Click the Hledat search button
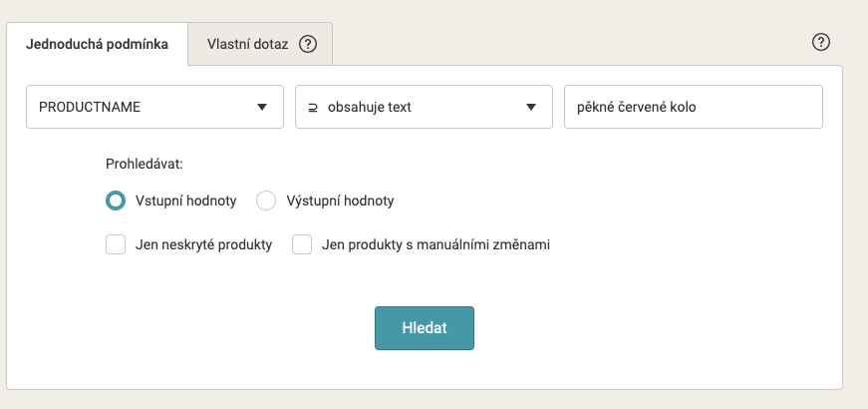Screen dimensions: 868x409 425,328
